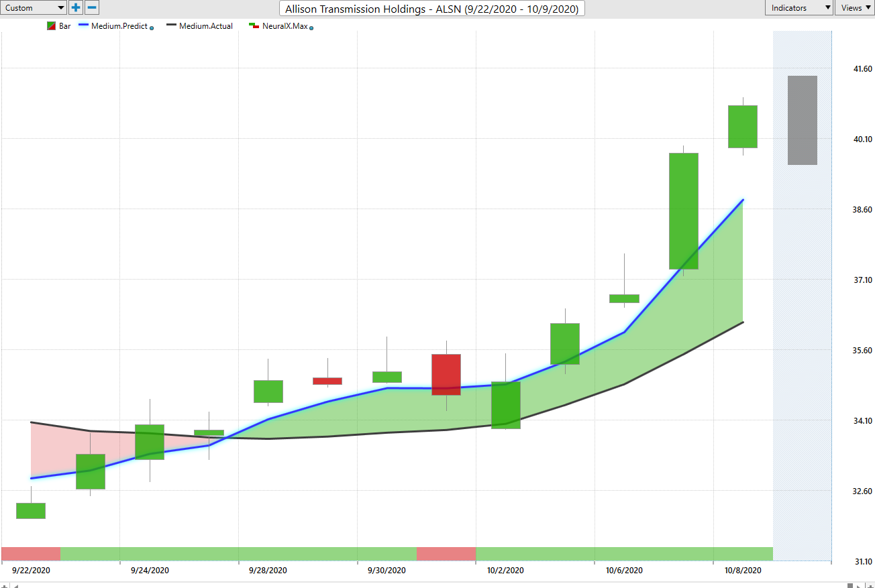Click the 32.60 price axis label

click(x=862, y=491)
